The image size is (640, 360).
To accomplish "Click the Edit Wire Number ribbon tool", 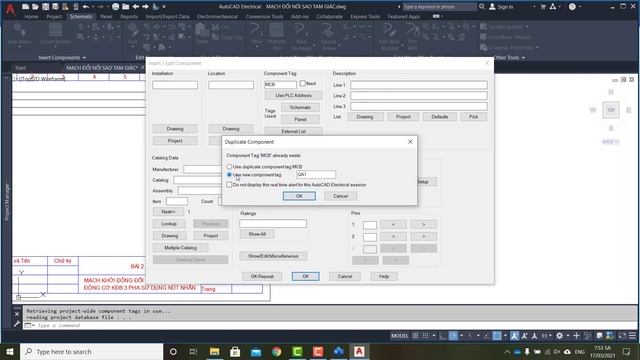I will click(x=389, y=36).
